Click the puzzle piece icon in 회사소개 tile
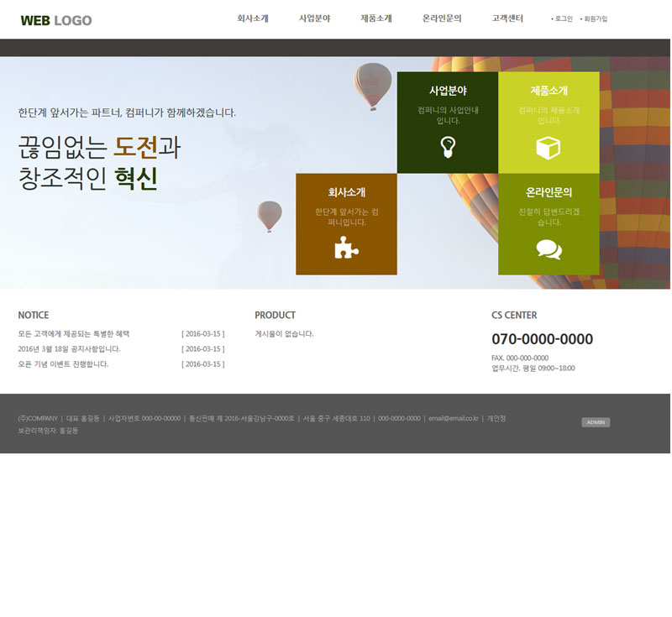Screen dimensions: 672x617 click(346, 248)
